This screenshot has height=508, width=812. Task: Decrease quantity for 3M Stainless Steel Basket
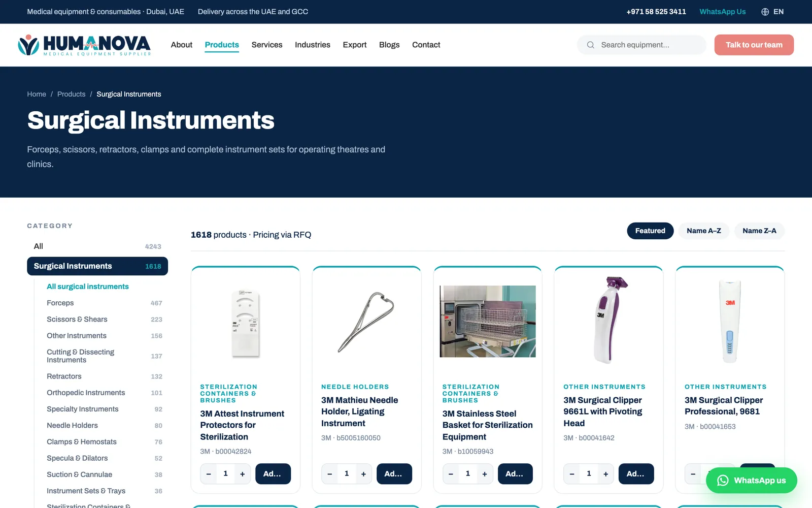tap(451, 474)
